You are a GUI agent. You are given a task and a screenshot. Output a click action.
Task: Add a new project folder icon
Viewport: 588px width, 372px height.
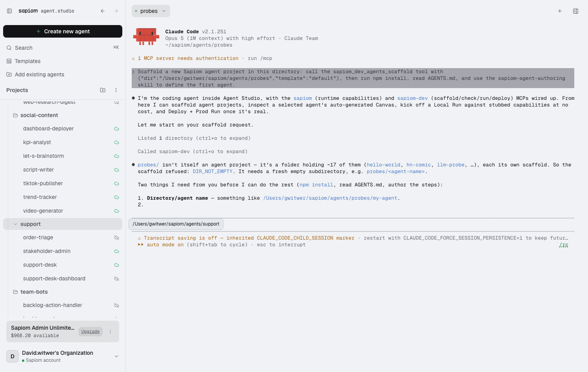(x=103, y=90)
